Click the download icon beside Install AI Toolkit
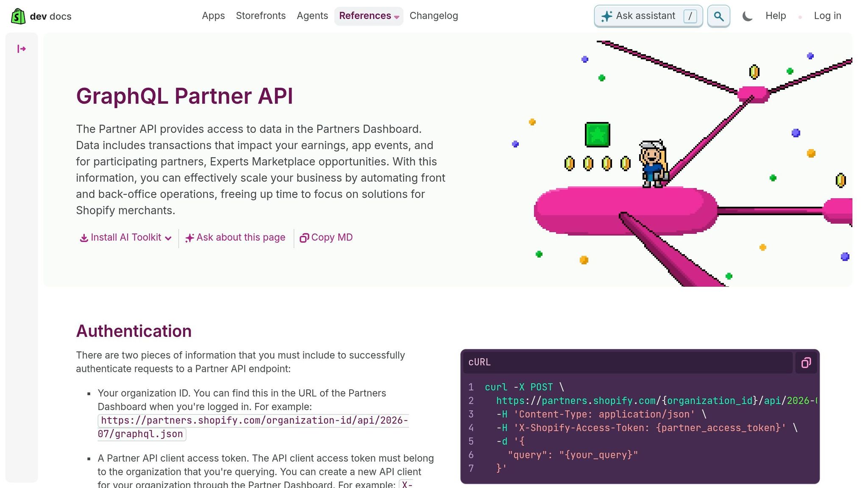The image size is (868, 488). (x=84, y=238)
